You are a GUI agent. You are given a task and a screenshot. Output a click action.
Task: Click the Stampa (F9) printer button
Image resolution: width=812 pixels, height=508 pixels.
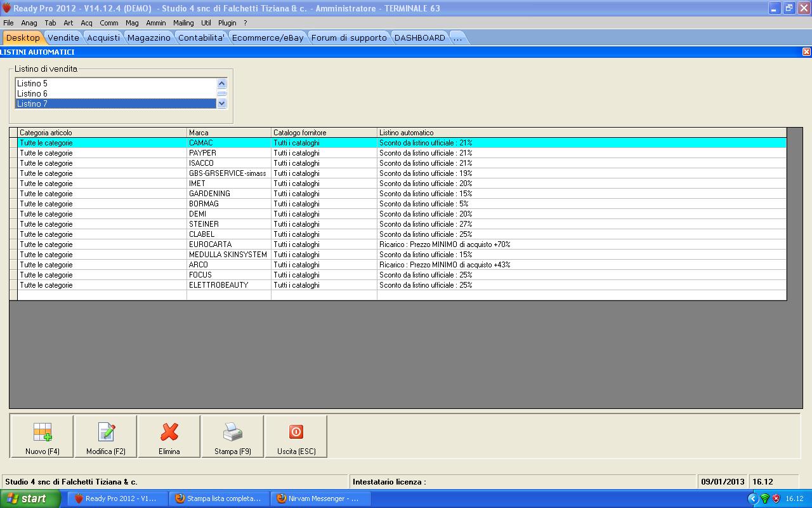pos(233,437)
